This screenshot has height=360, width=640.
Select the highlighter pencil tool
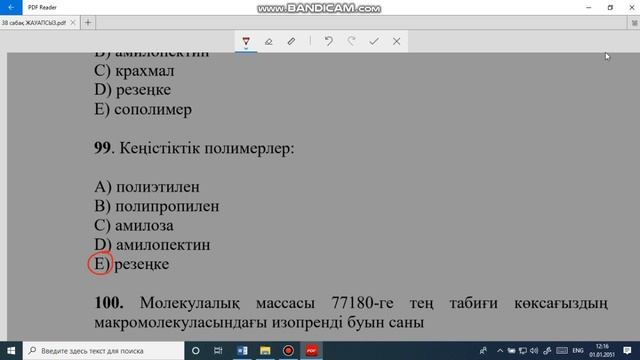click(291, 41)
